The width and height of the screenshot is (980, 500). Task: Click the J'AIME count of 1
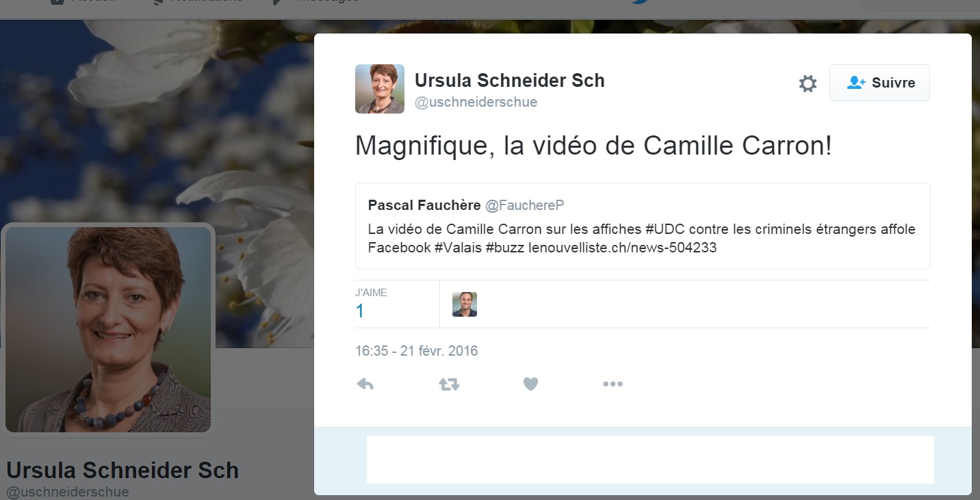point(360,311)
